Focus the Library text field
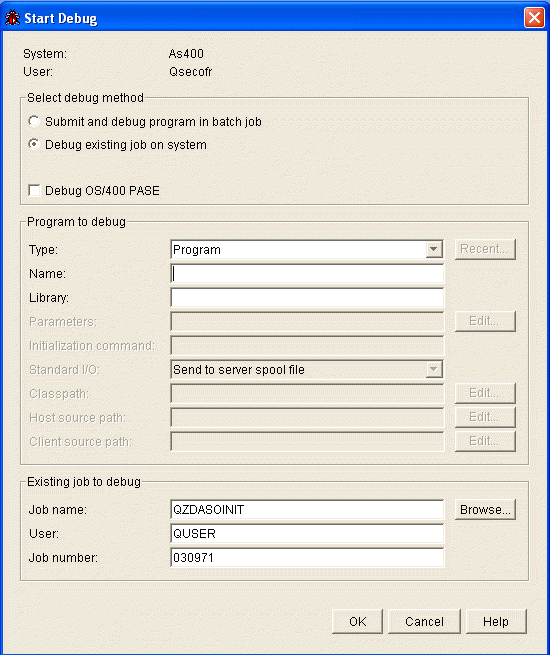The width and height of the screenshot is (550, 655). click(307, 298)
